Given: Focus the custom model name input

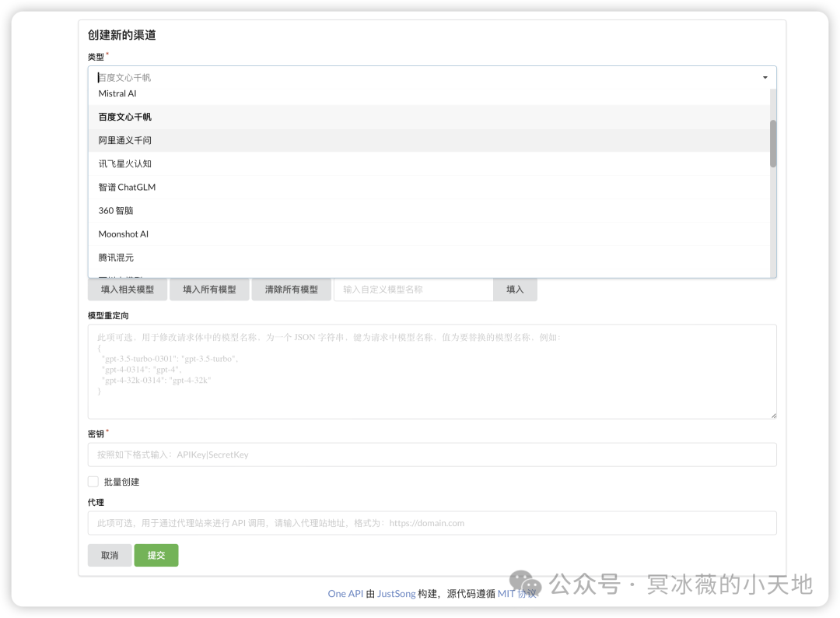Looking at the screenshot, I should [413, 290].
